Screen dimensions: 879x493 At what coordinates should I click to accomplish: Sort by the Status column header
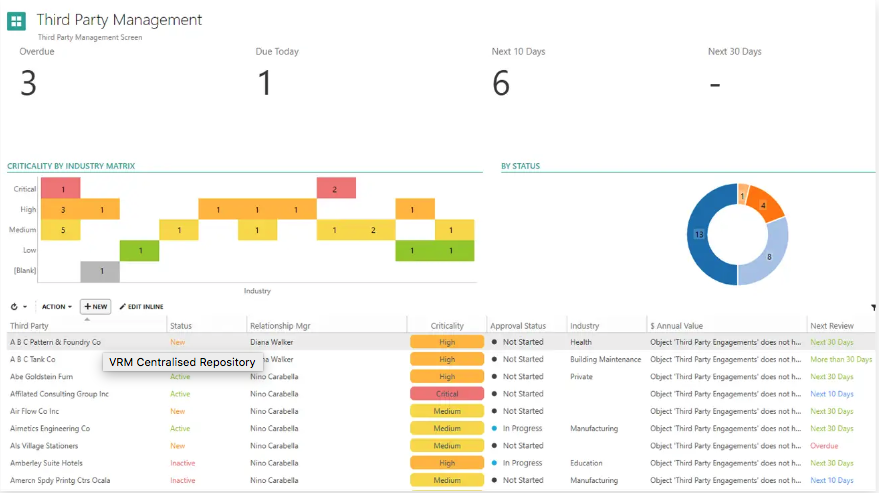[181, 326]
